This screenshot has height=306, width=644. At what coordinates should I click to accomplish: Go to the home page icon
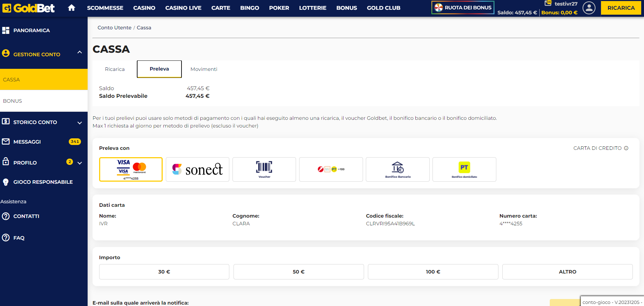[x=72, y=8]
